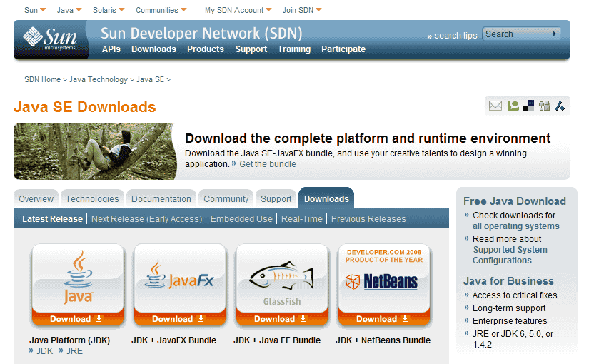
Task: Expand the Sun dropdown menu
Action: [x=35, y=10]
